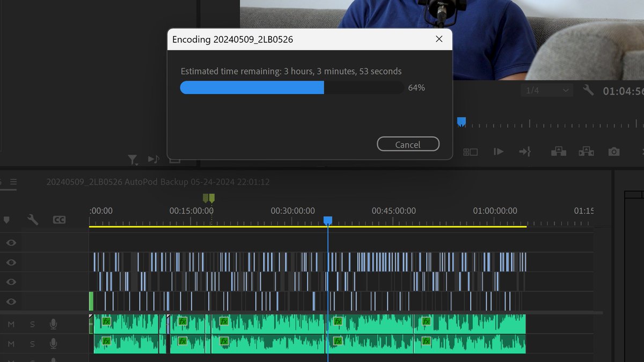Viewport: 644px width, 362px height.
Task: Click the Lift icon below the monitor
Action: tap(558, 152)
